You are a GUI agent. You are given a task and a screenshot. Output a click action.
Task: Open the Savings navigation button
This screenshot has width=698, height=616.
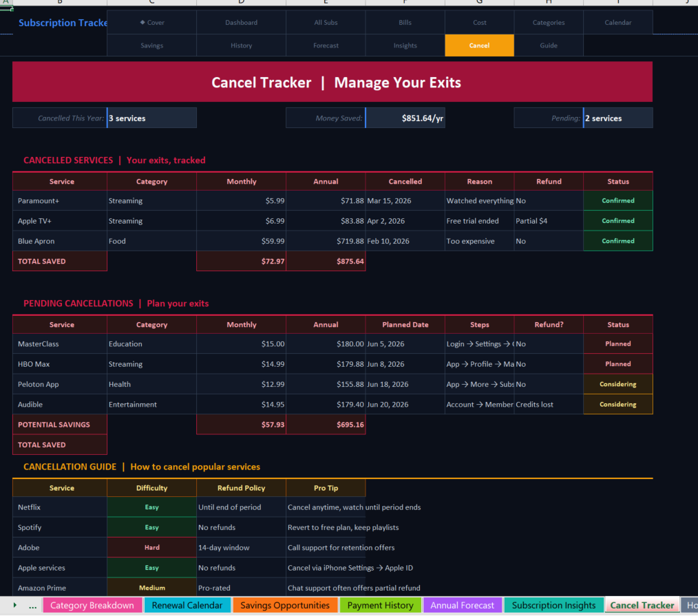(x=152, y=45)
